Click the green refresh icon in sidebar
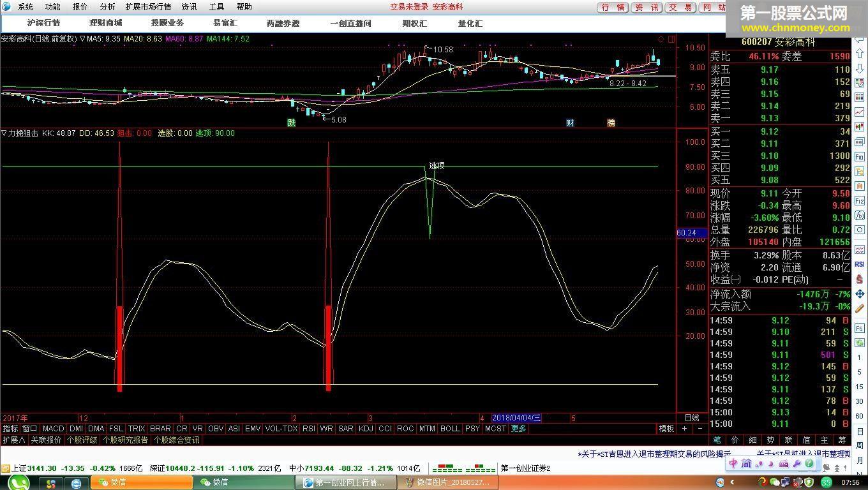Viewport: 868px width, 490px height. pos(859,342)
